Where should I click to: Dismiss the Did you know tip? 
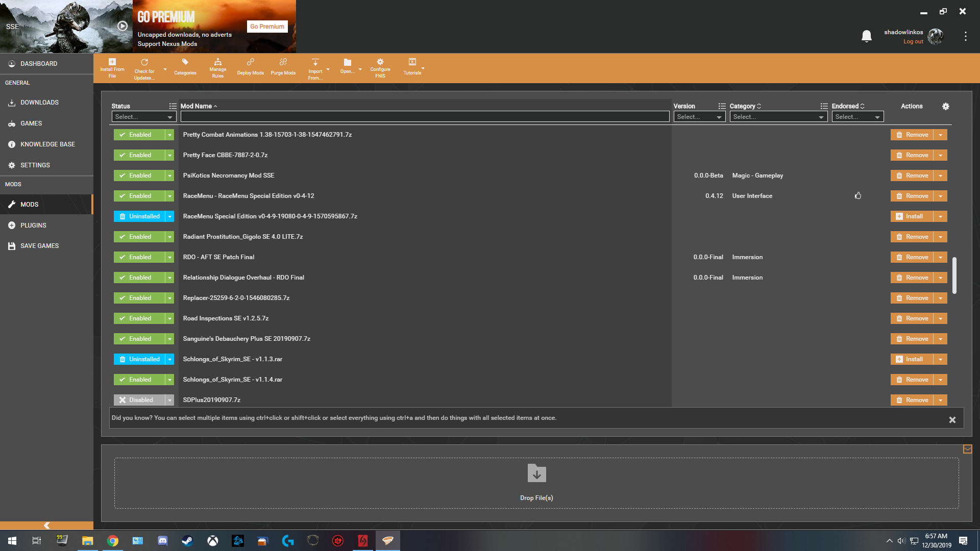tap(952, 420)
